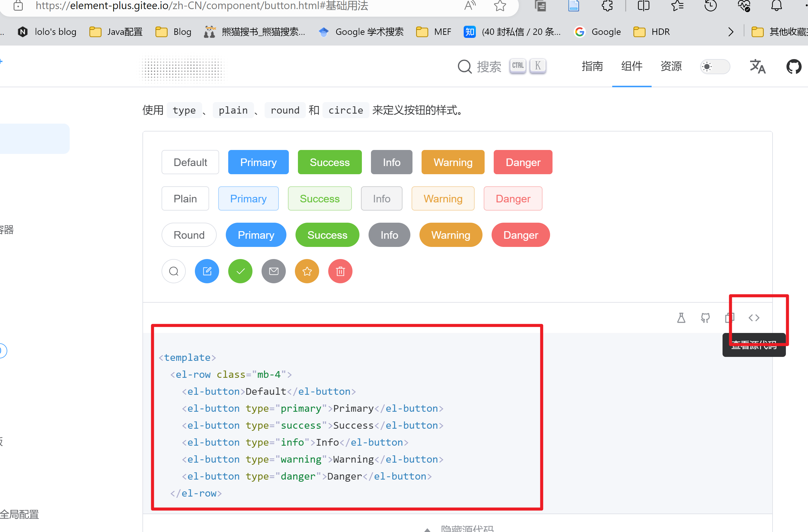This screenshot has width=808, height=532.
Task: Click the solid Info button
Action: (x=392, y=162)
